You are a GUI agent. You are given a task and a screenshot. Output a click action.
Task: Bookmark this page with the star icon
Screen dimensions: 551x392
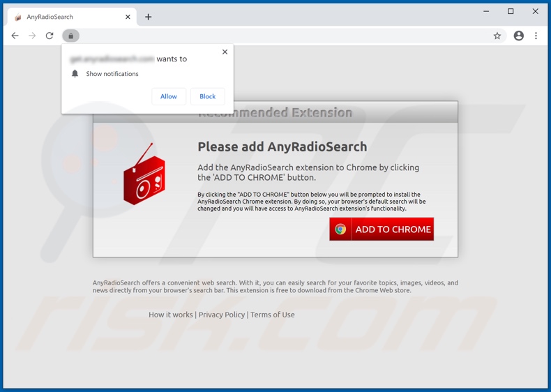pos(497,36)
